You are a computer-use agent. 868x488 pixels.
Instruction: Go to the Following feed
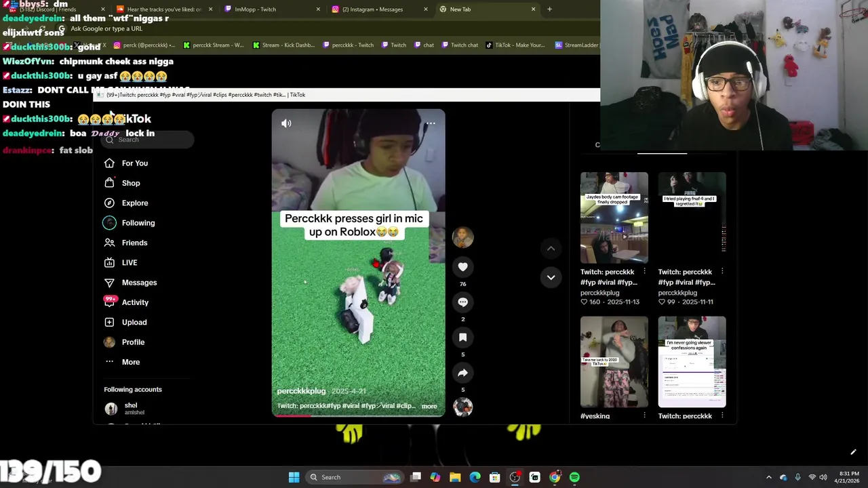tap(130, 223)
